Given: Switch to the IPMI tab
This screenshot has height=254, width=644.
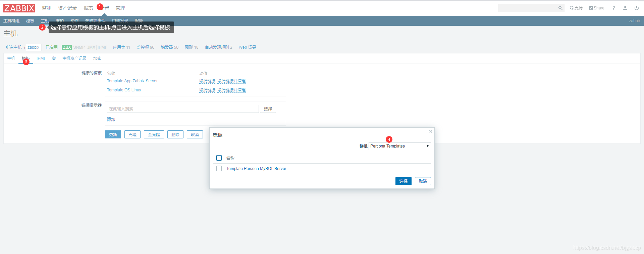Looking at the screenshot, I should point(41,58).
